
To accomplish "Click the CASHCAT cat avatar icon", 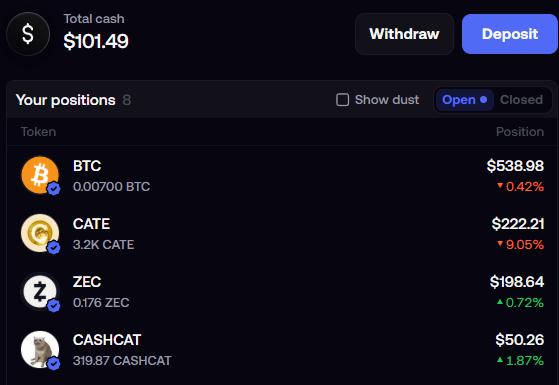I will 40,349.
